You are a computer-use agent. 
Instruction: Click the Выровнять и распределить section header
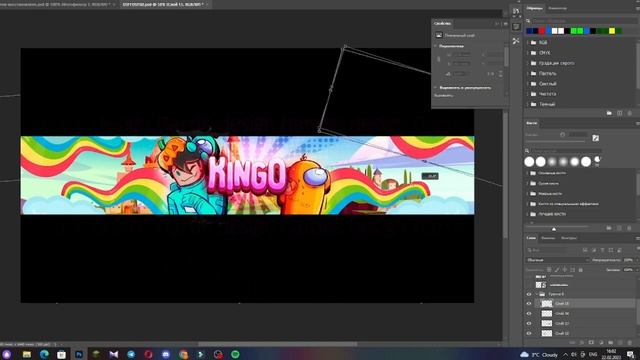pyautogui.click(x=465, y=88)
